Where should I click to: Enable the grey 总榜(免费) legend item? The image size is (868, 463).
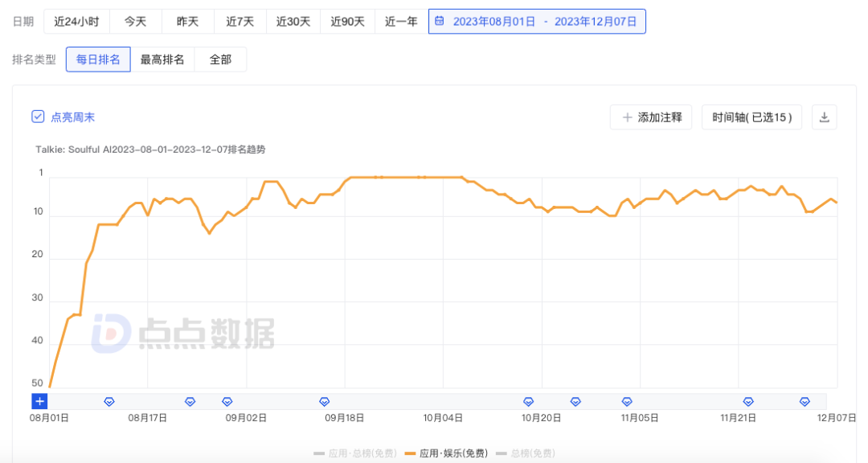coord(525,454)
